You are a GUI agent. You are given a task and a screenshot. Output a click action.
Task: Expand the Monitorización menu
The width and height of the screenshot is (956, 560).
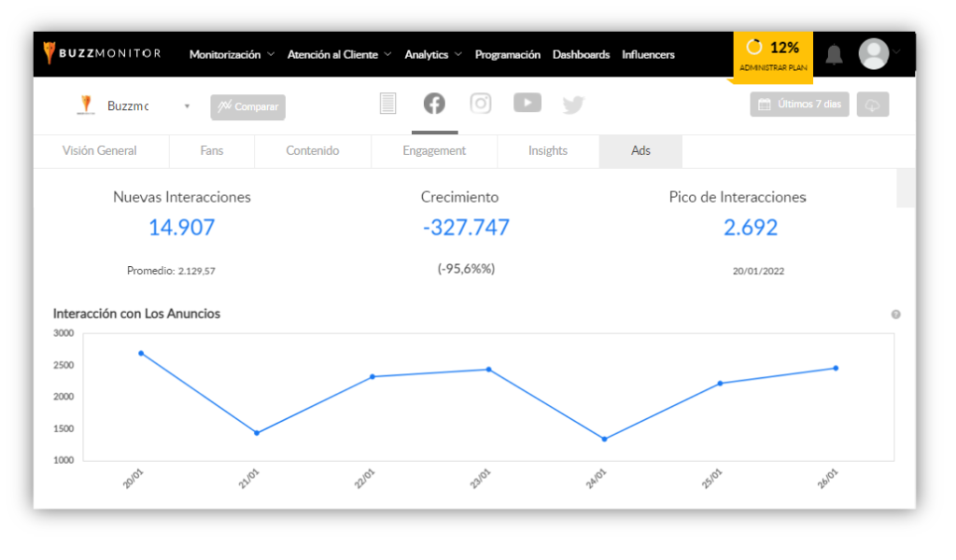pos(232,54)
